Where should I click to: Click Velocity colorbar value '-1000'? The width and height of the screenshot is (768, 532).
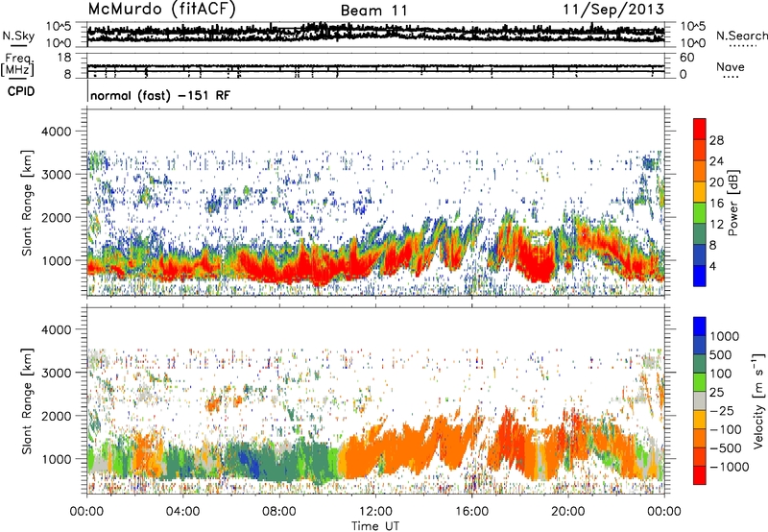729,467
